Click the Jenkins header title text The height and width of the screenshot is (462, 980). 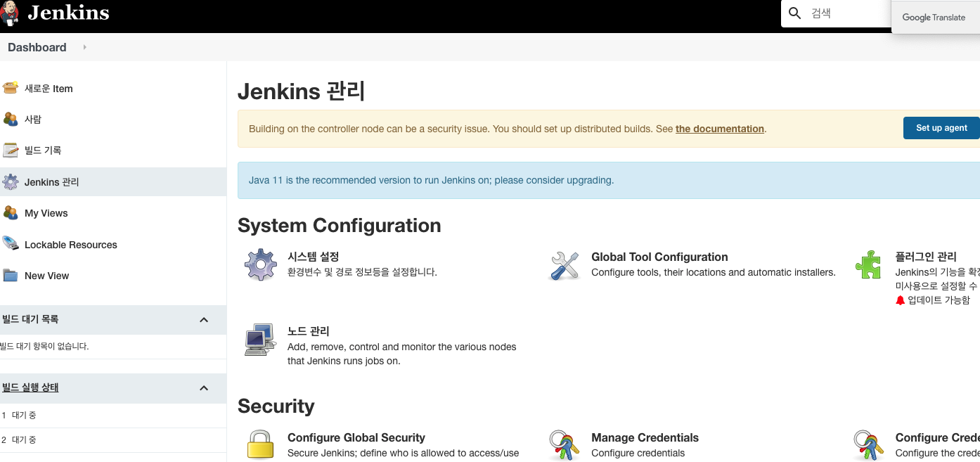click(69, 13)
